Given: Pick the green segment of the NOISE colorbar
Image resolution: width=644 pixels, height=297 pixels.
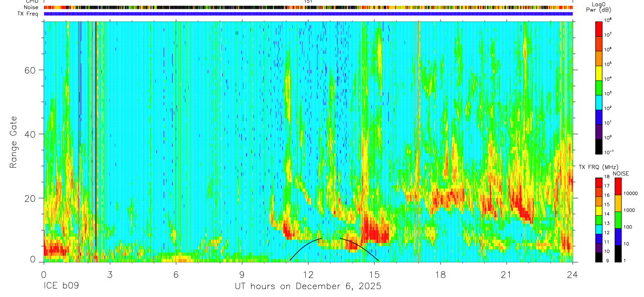Looking at the screenshot, I should click(x=617, y=220).
